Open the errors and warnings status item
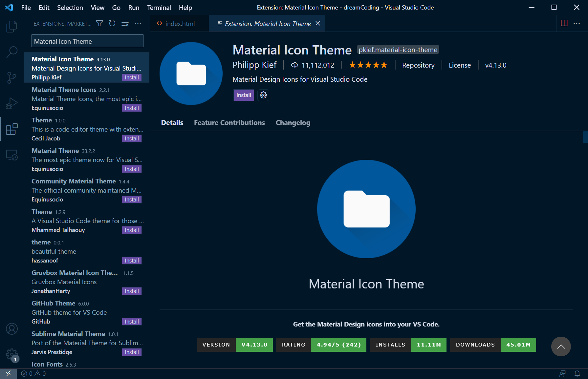The height and width of the screenshot is (379, 588). [33, 373]
